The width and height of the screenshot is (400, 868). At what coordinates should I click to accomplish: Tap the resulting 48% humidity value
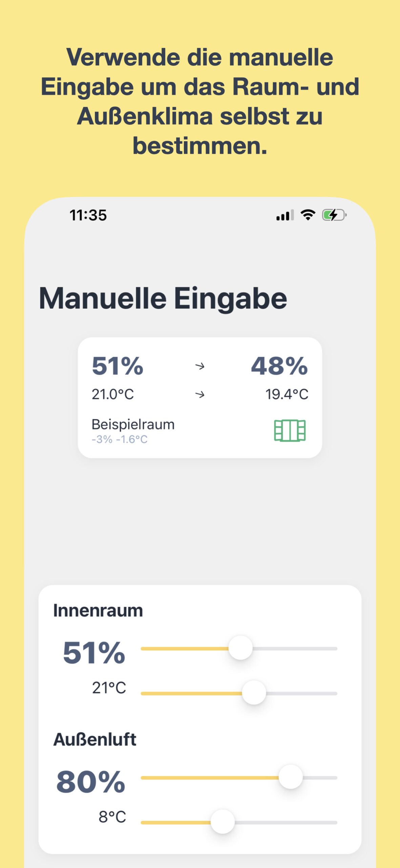point(279,366)
